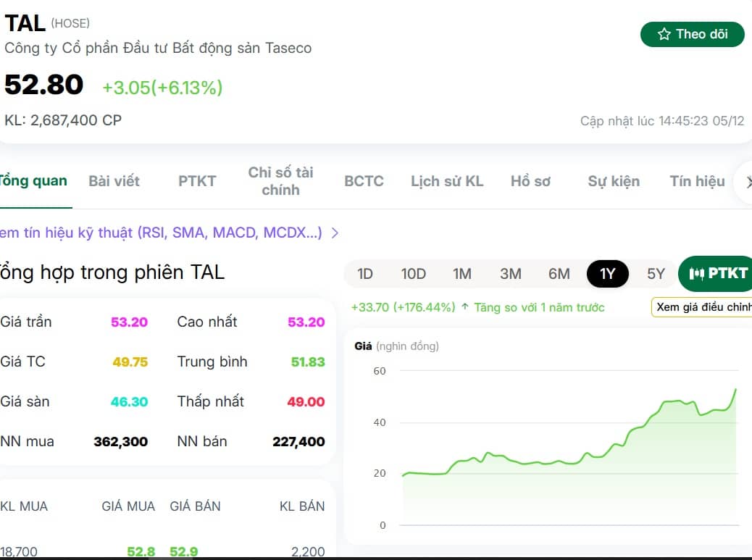Viewport: 752px width, 560px height.
Task: Click the chevron after MCDX technical signals text
Action: point(334,233)
